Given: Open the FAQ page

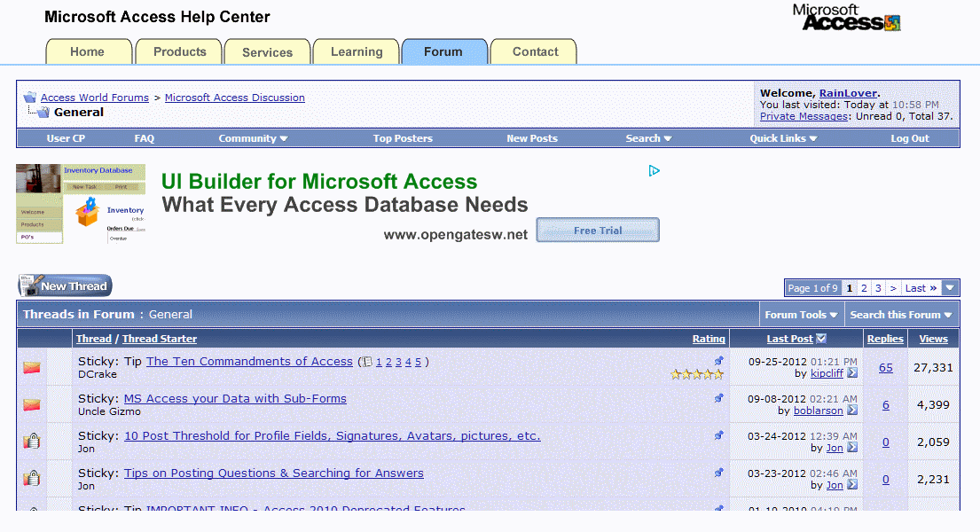Looking at the screenshot, I should [x=145, y=139].
